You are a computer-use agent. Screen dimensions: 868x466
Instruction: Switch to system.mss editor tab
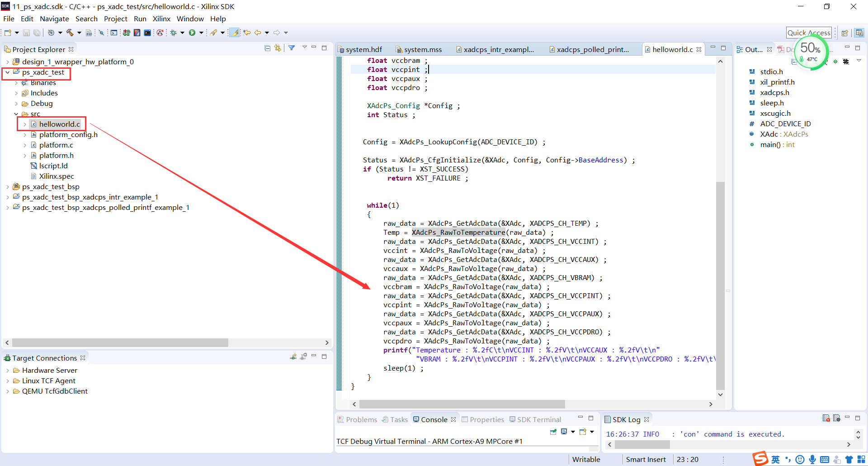(419, 49)
